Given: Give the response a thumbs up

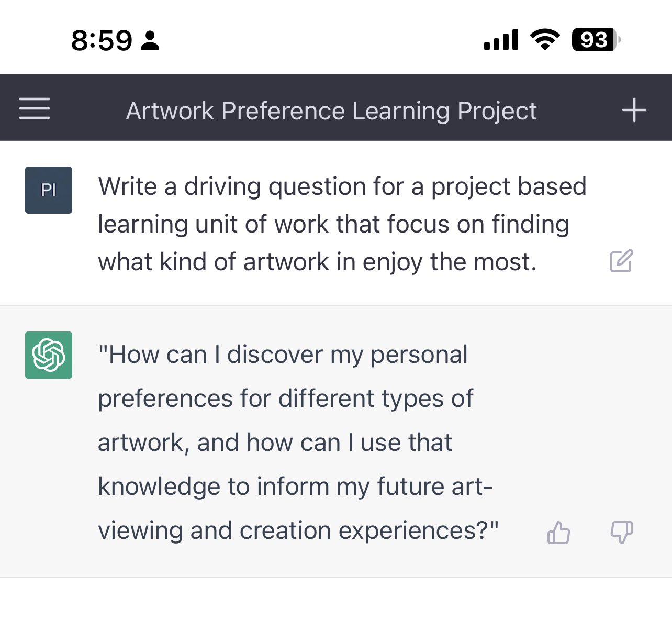Looking at the screenshot, I should 558,533.
